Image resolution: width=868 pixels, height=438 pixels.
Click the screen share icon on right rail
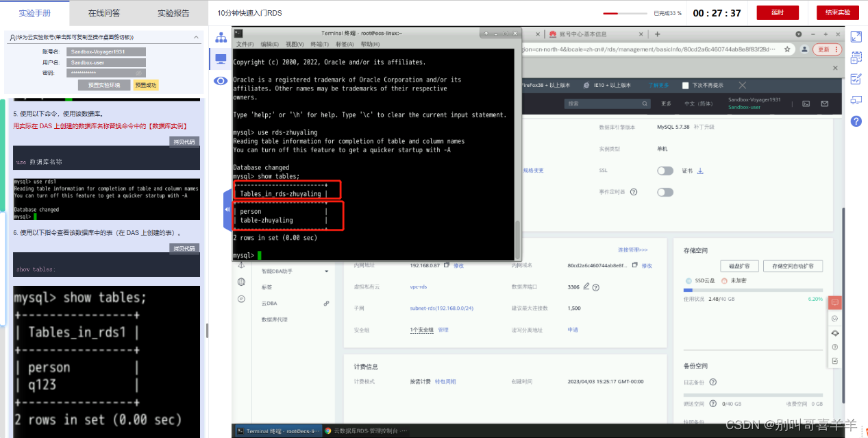[x=856, y=100]
